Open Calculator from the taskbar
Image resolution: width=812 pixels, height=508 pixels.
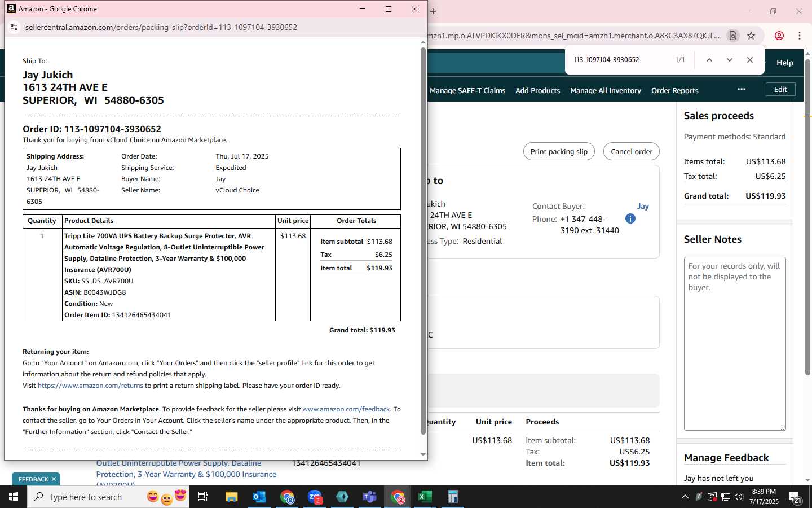[x=452, y=497]
